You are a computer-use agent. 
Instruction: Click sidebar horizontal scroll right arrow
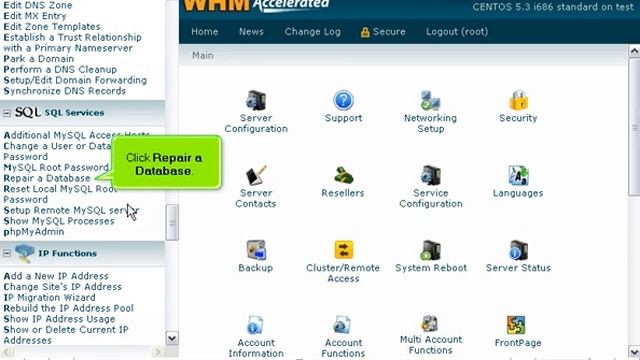tap(158, 352)
